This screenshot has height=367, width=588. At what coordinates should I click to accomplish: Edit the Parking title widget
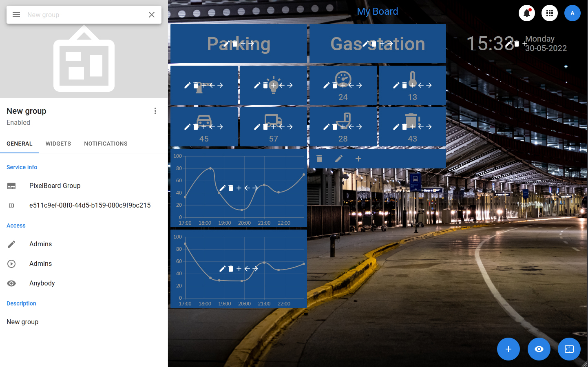(227, 44)
